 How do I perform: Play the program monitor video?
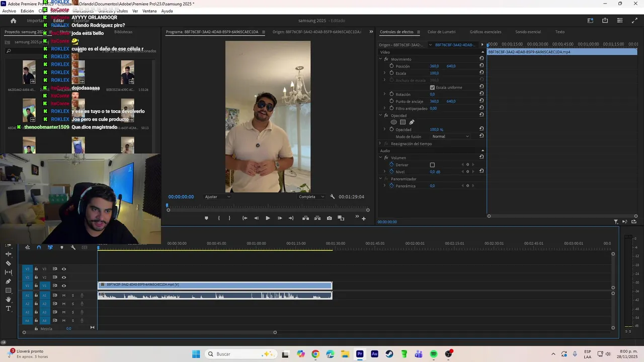[x=268, y=218]
